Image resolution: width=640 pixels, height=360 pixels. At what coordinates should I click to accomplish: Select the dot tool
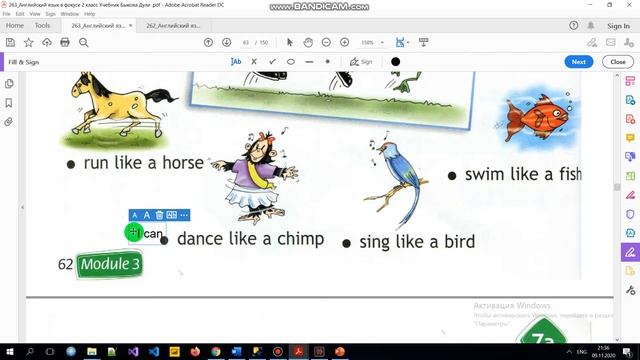327,62
